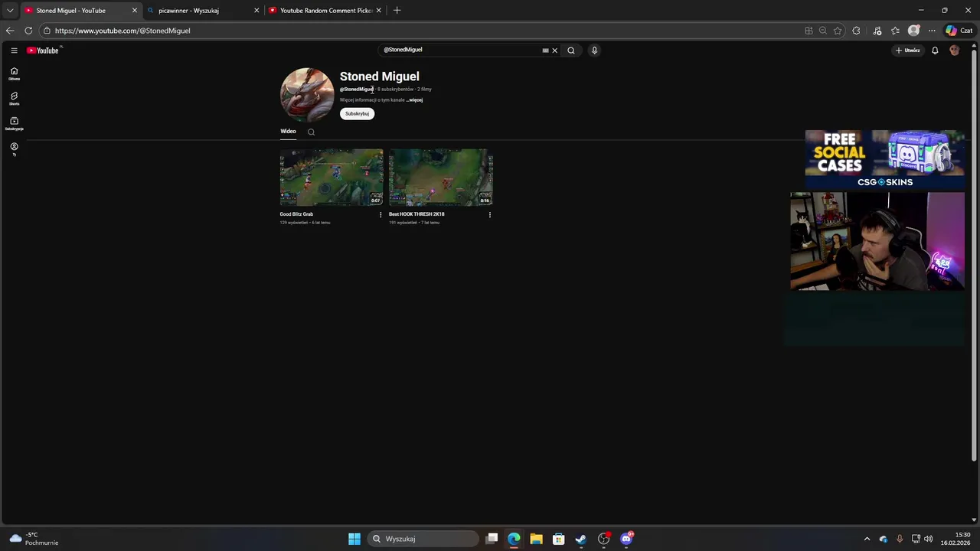The width and height of the screenshot is (980, 551).
Task: Open the weather widget Pochmurnie
Action: click(x=34, y=539)
